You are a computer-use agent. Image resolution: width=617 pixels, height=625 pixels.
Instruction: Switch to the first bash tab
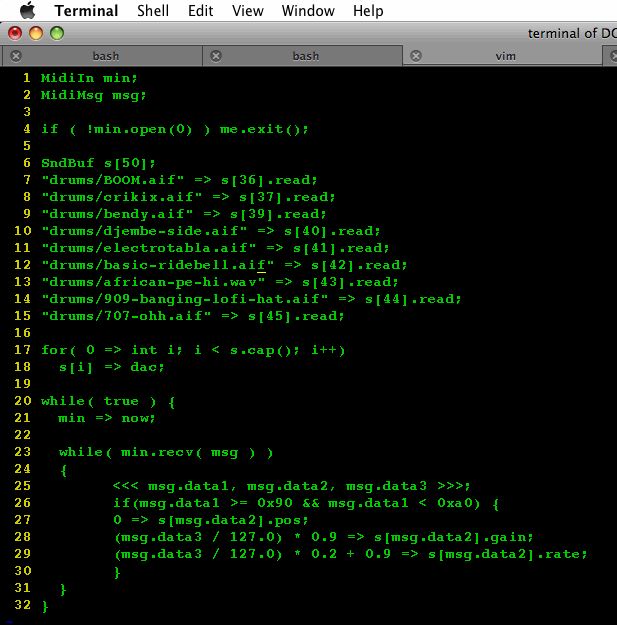[x=102, y=56]
